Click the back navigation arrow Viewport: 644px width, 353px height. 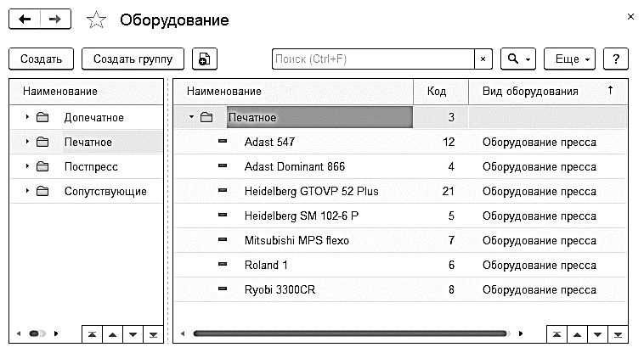pos(24,20)
